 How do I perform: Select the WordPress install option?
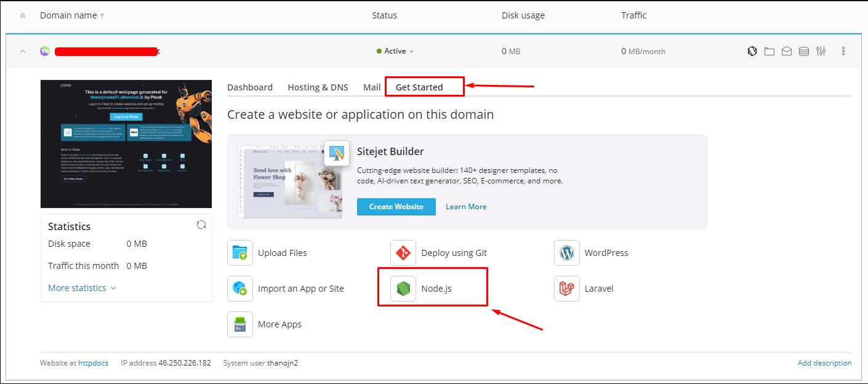click(606, 252)
